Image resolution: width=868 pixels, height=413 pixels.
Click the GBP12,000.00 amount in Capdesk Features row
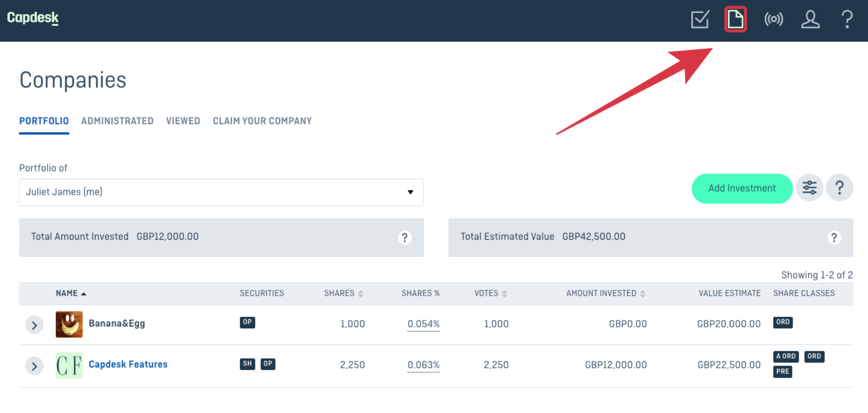616,365
